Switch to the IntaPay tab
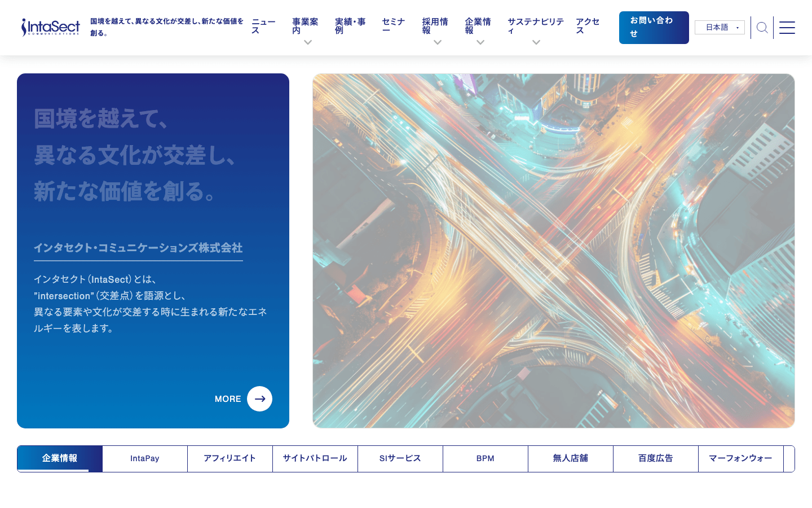Viewport: 812px width, 508px height. coord(145,458)
